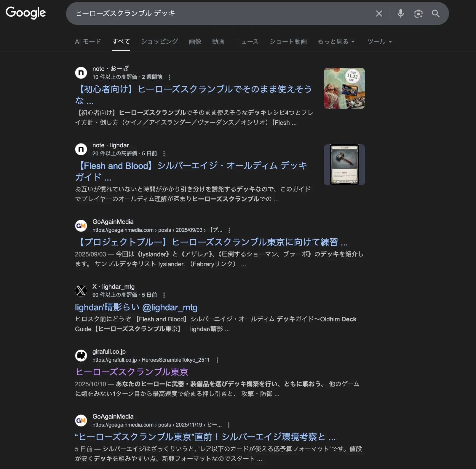Expand the ツール dropdown
This screenshot has height=469, width=476.
click(x=380, y=42)
